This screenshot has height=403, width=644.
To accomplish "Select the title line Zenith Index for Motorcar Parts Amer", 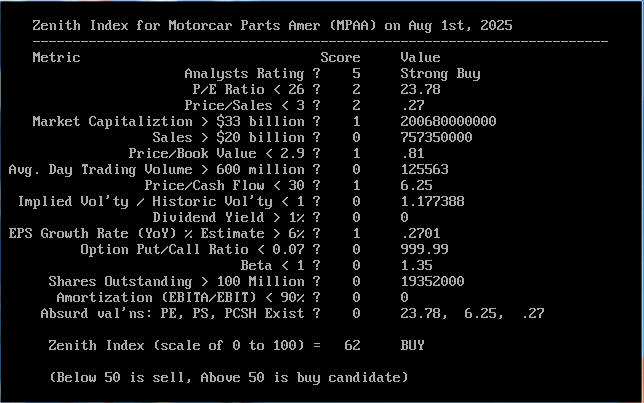I will click(x=272, y=25).
